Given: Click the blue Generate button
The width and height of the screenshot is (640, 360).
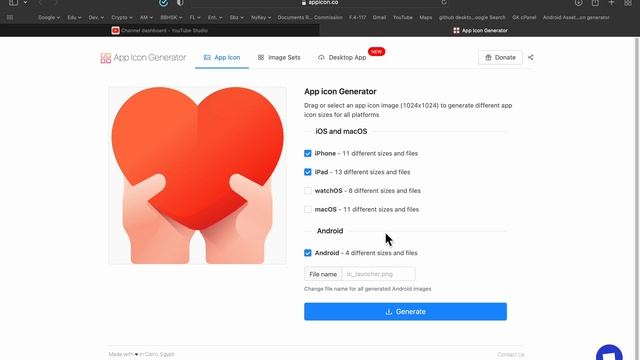Looking at the screenshot, I should (405, 311).
